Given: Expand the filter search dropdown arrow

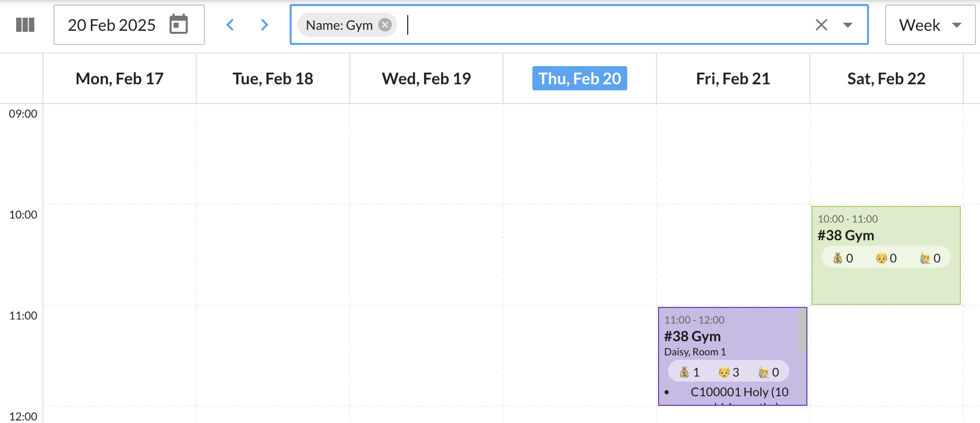Looking at the screenshot, I should 848,25.
